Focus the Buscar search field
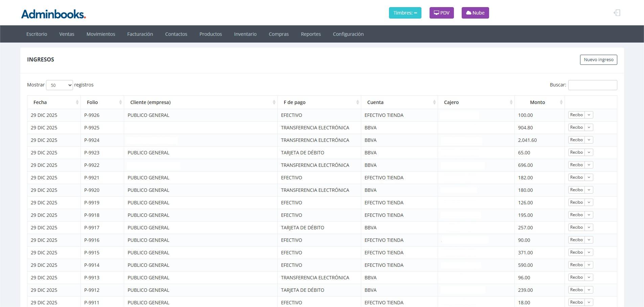Image resolution: width=644 pixels, height=307 pixels. [x=592, y=85]
